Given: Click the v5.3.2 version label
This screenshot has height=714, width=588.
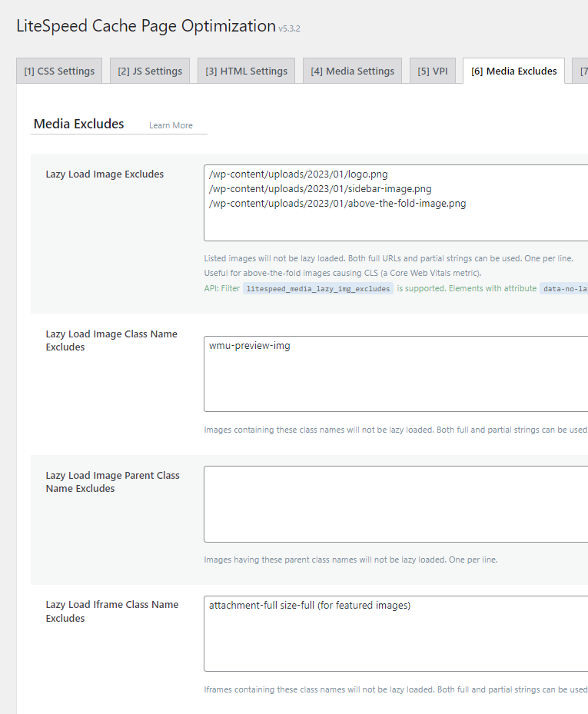Looking at the screenshot, I should [290, 28].
